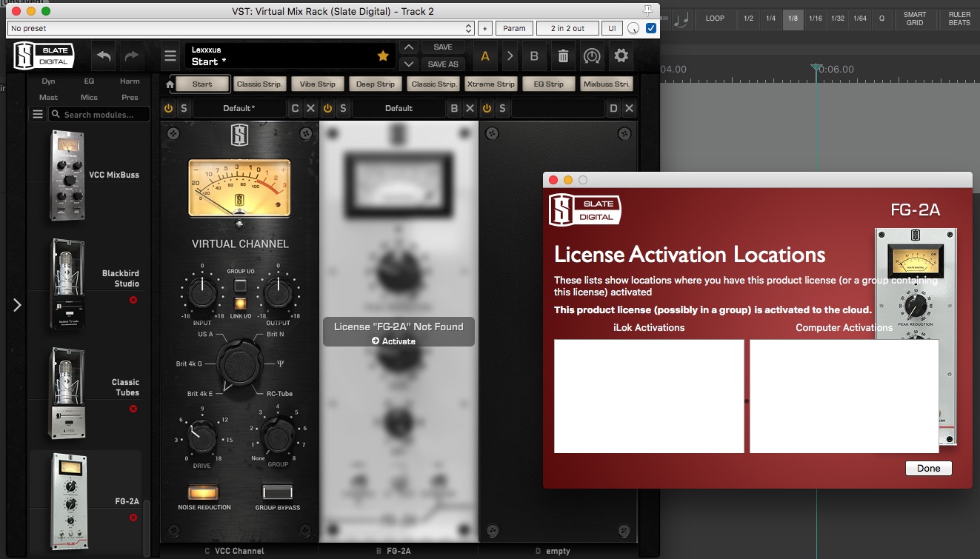Enable the LOOP button in the DAW
The image size is (980, 559).
coord(715,19)
